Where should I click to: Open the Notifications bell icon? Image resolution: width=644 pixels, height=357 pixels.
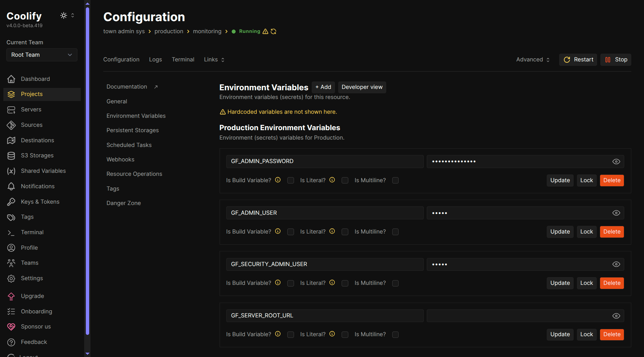pyautogui.click(x=11, y=186)
